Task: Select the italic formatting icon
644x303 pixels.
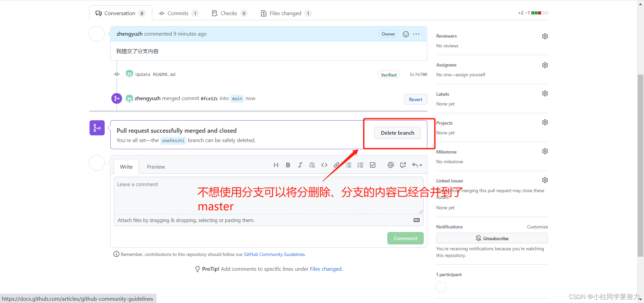Action: 300,165
